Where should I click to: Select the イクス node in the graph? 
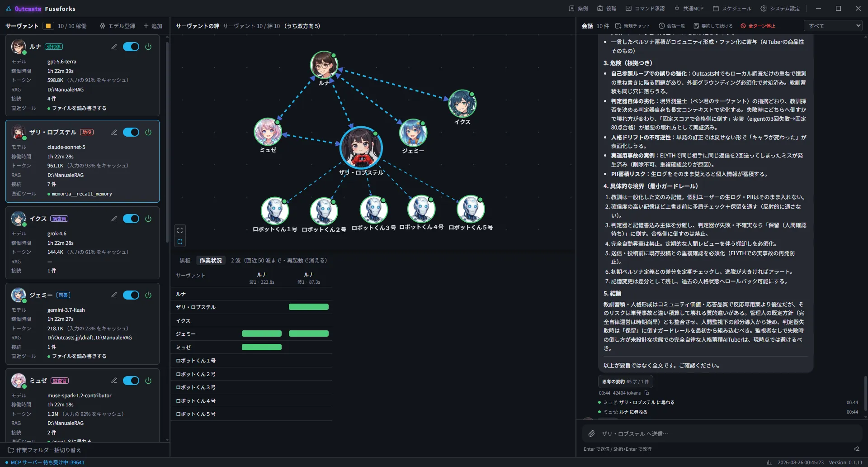[x=462, y=104]
